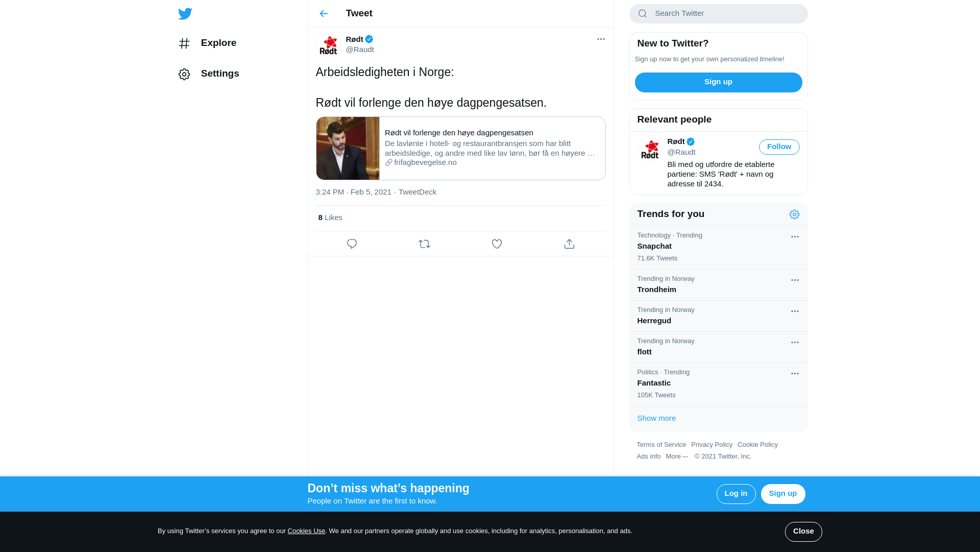The width and height of the screenshot is (980, 552).
Task: Like the tweet with the heart icon
Action: 497,244
